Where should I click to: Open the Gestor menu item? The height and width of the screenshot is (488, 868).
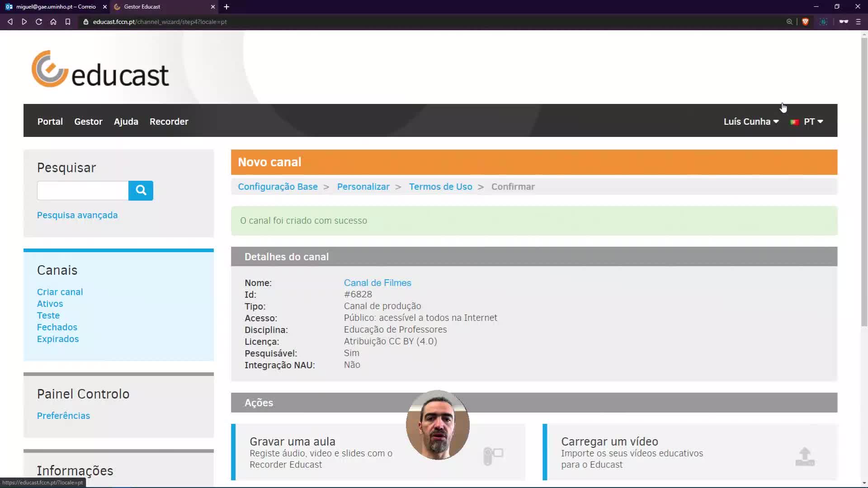tap(88, 122)
